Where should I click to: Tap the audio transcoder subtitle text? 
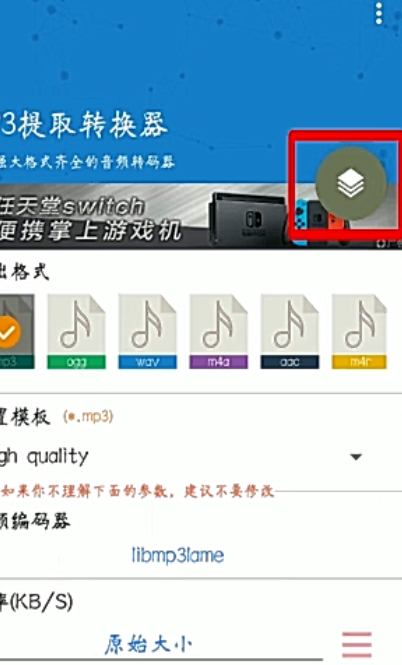point(87,162)
